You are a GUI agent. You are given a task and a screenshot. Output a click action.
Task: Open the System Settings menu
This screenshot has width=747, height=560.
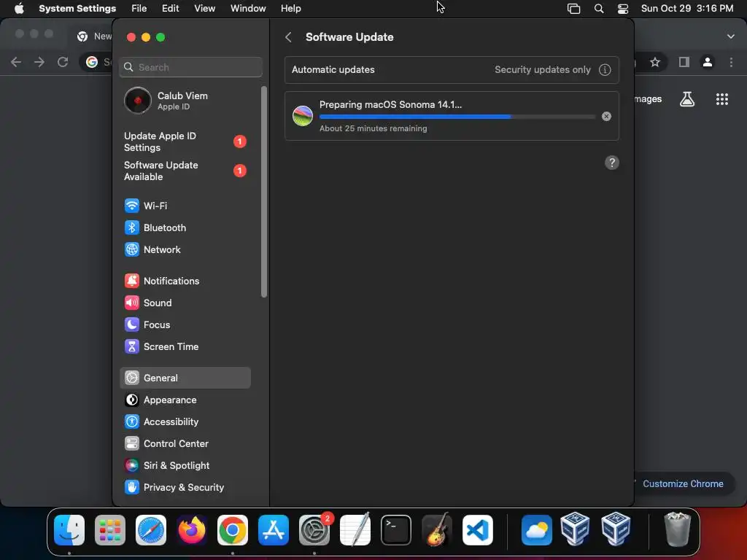77,9
